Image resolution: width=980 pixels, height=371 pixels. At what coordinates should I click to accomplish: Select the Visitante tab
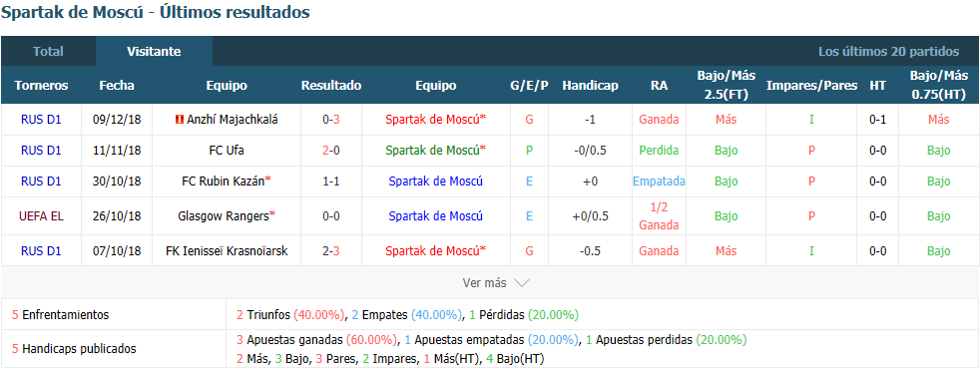154,51
